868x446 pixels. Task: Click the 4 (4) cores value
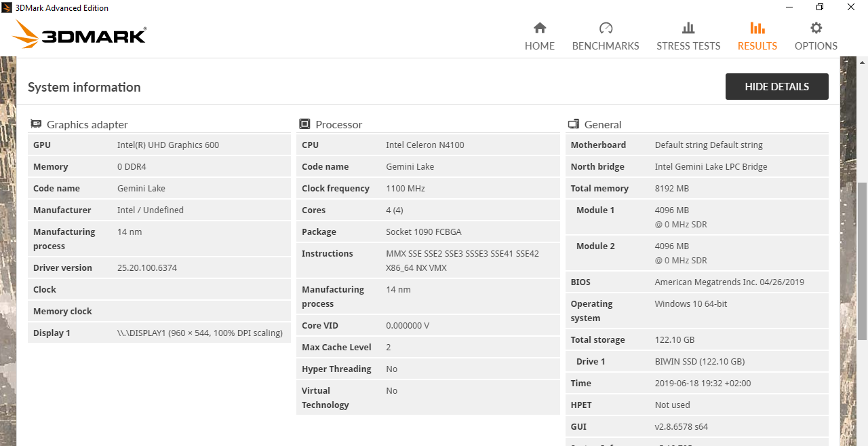(395, 210)
